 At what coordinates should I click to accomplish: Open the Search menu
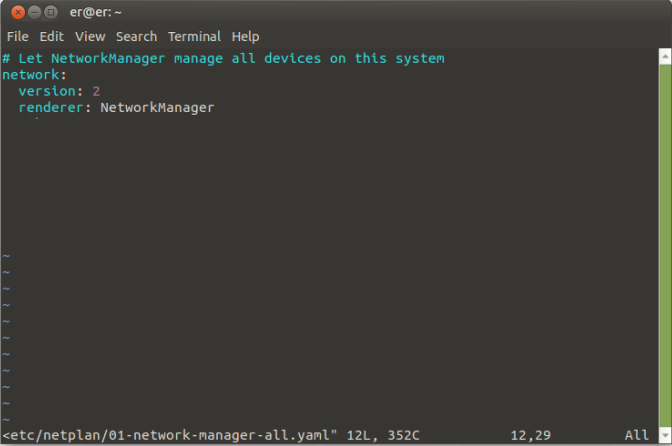136,36
